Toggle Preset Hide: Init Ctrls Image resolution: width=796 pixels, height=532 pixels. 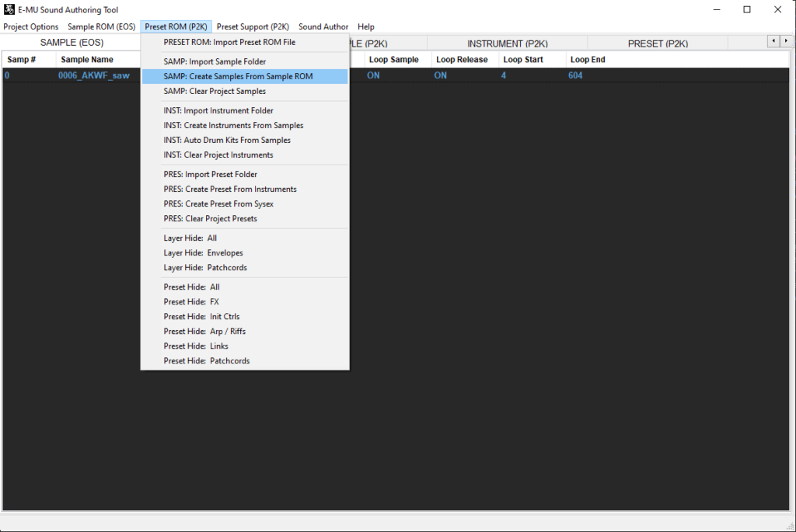pos(245,316)
